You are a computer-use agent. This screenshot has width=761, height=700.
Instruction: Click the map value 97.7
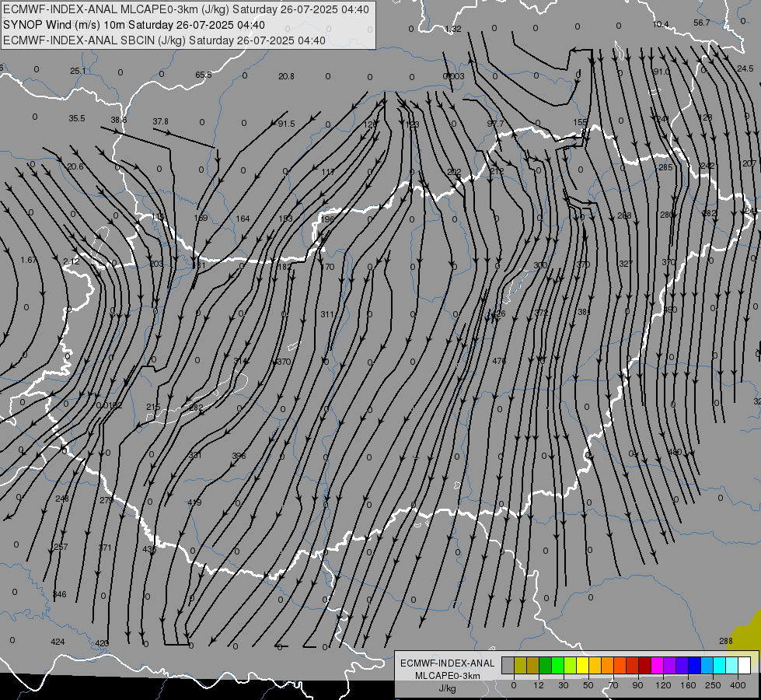click(495, 124)
